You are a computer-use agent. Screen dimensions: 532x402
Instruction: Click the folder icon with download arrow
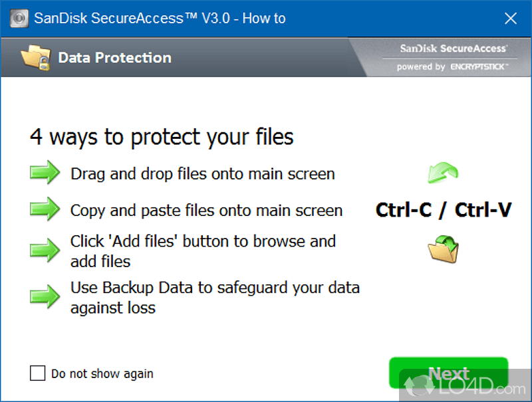[x=444, y=248]
